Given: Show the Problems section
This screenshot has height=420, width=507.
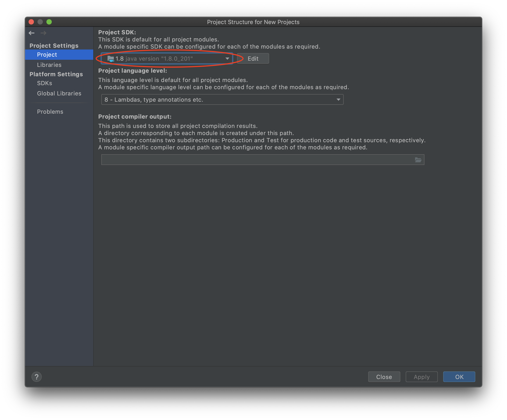Looking at the screenshot, I should pos(50,112).
